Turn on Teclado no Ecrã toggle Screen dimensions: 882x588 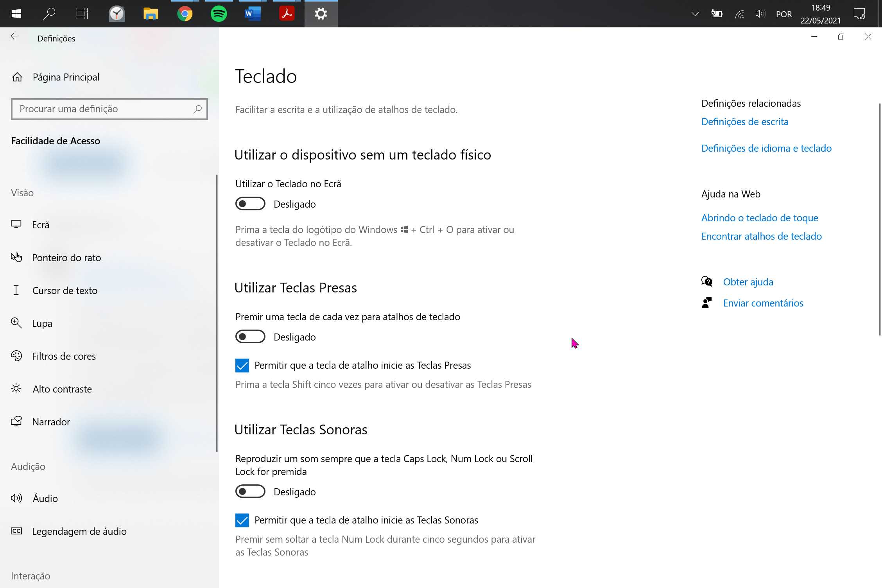pyautogui.click(x=250, y=204)
